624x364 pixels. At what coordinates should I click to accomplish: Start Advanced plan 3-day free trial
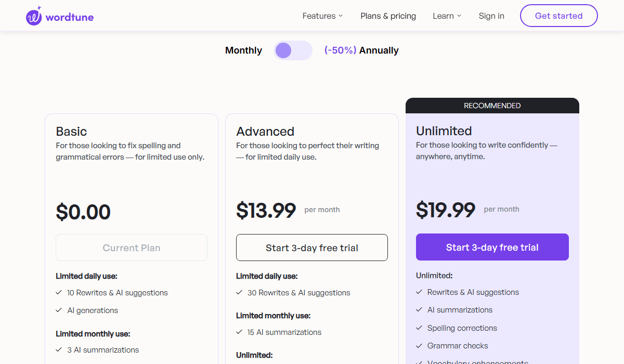(312, 248)
